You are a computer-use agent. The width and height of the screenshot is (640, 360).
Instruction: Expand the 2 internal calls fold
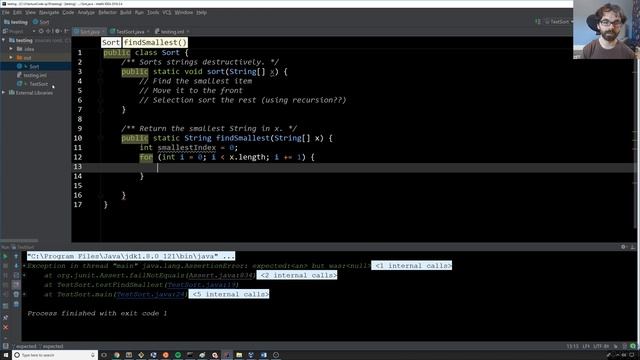coord(297,276)
